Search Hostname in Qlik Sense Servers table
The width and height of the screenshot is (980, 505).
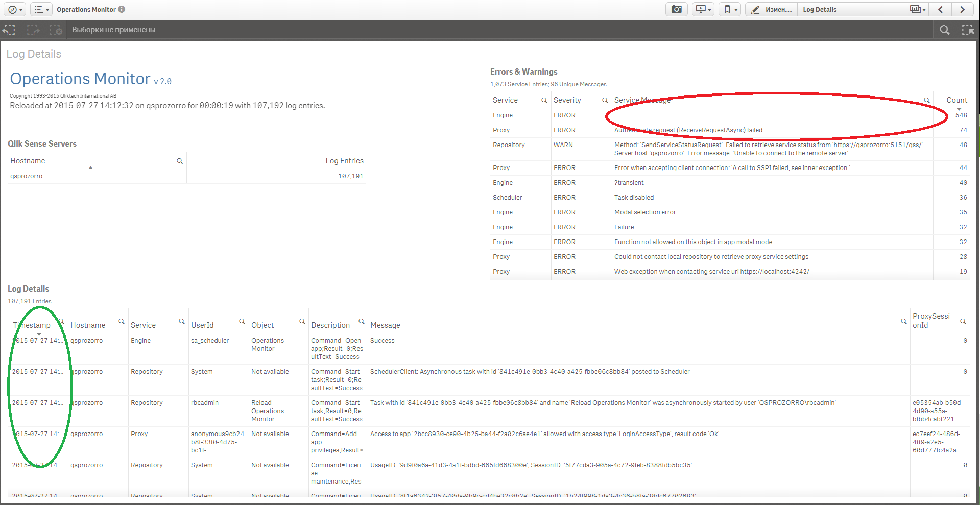(180, 161)
